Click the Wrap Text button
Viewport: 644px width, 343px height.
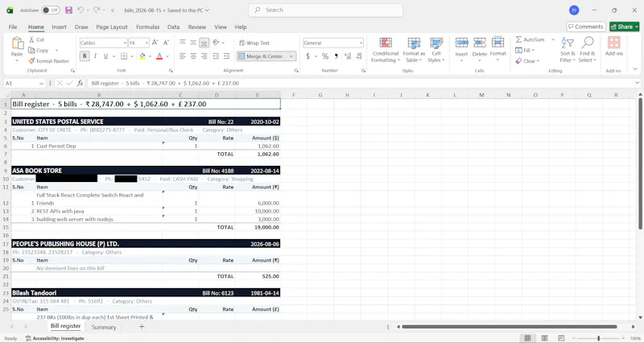click(x=254, y=43)
